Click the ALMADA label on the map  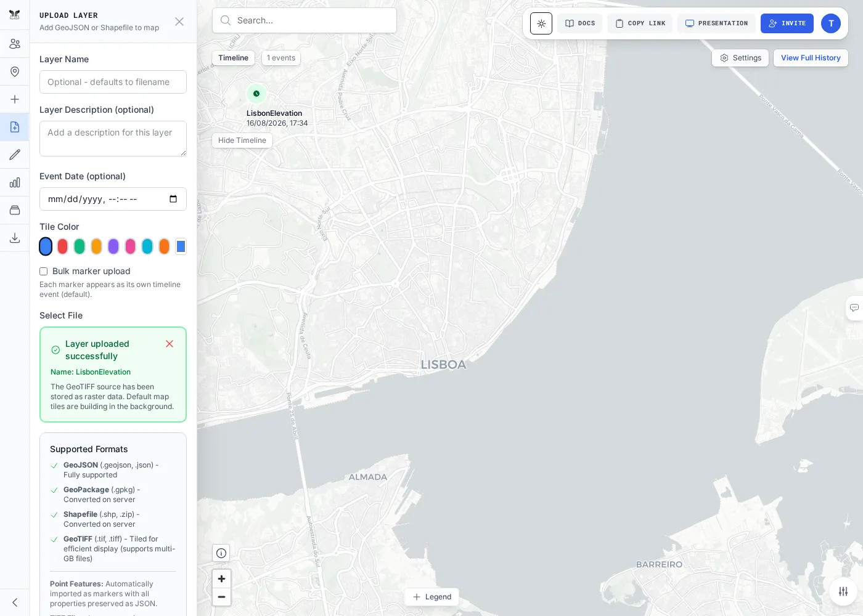click(368, 477)
